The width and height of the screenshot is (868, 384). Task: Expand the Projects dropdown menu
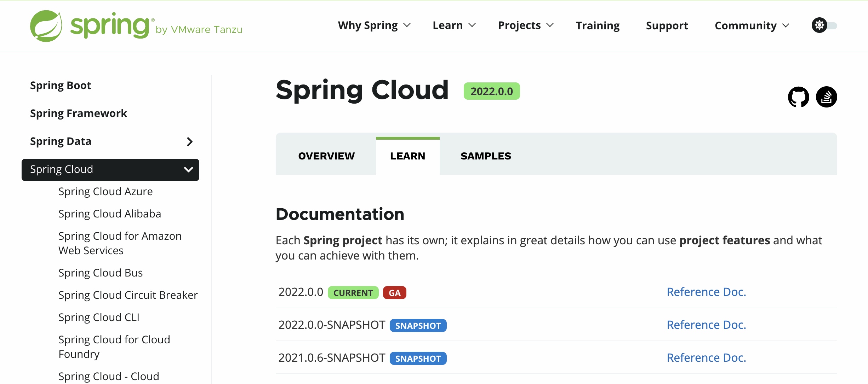pos(525,25)
